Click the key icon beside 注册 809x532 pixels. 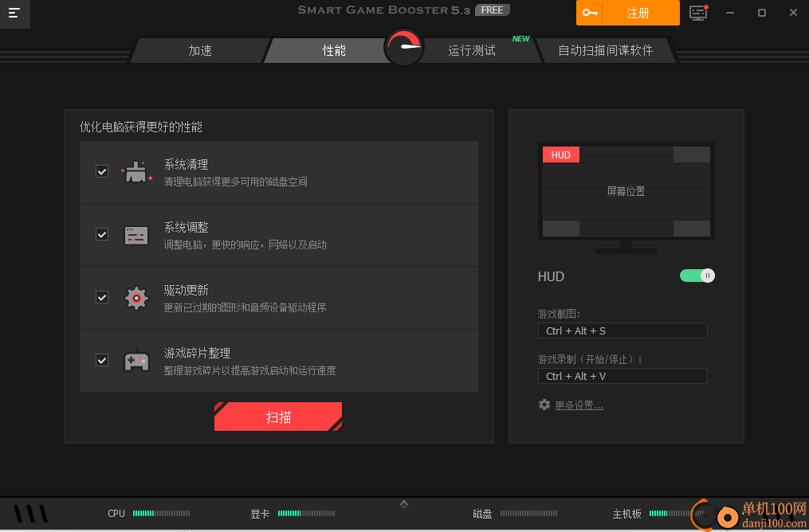pyautogui.click(x=590, y=13)
